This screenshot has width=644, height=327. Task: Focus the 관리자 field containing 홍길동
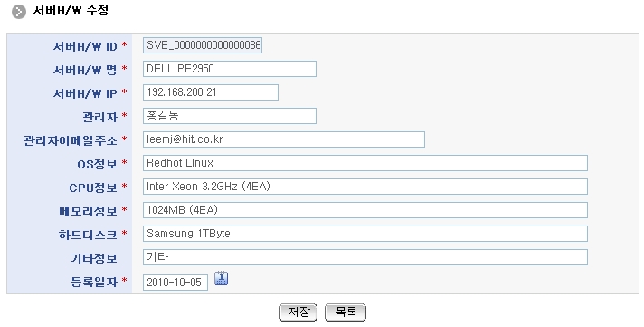[230, 116]
